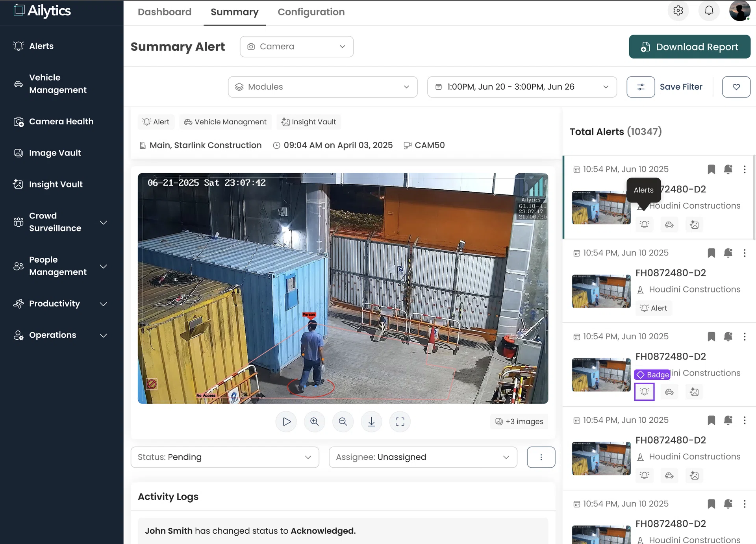Image resolution: width=756 pixels, height=544 pixels.
Task: Open the settings gear in the top bar
Action: 678,11
